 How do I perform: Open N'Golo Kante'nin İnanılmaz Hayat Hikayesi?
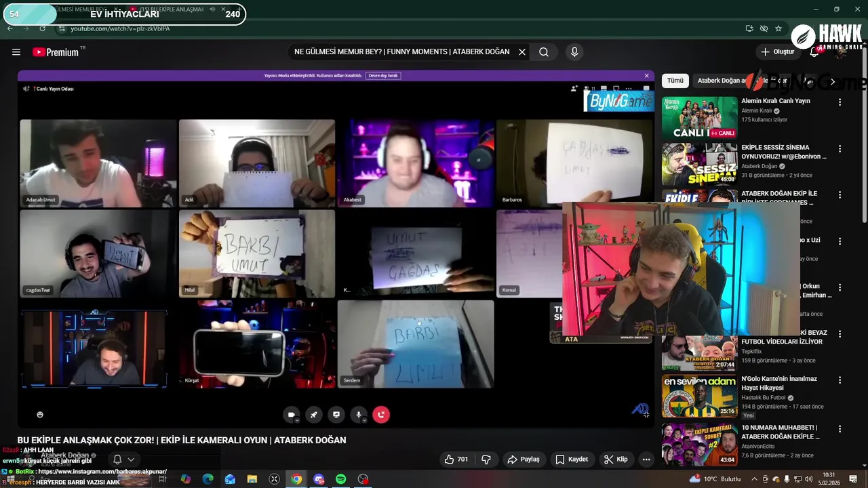tap(779, 383)
